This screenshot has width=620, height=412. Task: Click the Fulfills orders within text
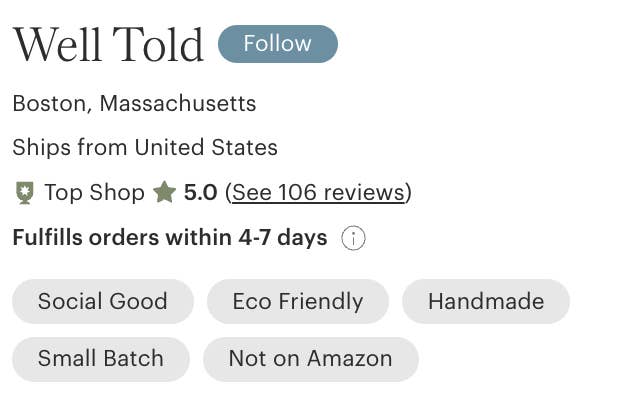(122, 238)
